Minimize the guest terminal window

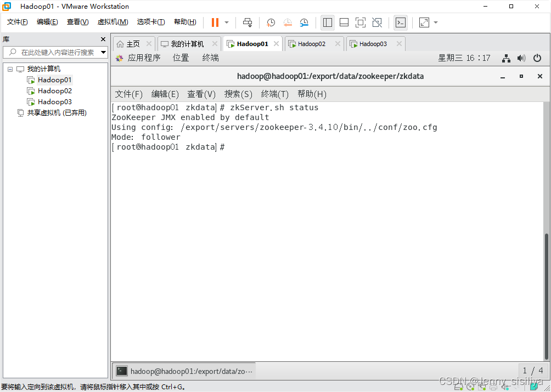[503, 77]
